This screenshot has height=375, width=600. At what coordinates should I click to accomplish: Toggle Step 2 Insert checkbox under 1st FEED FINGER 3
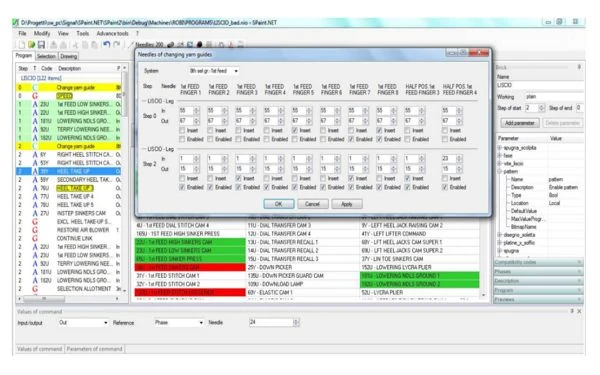coord(239,178)
